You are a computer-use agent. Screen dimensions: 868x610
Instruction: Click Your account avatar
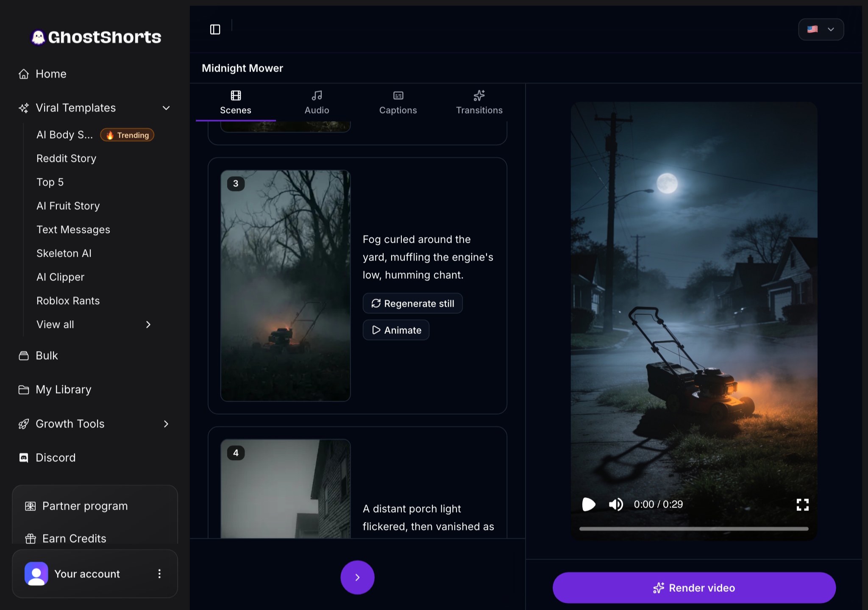(36, 574)
